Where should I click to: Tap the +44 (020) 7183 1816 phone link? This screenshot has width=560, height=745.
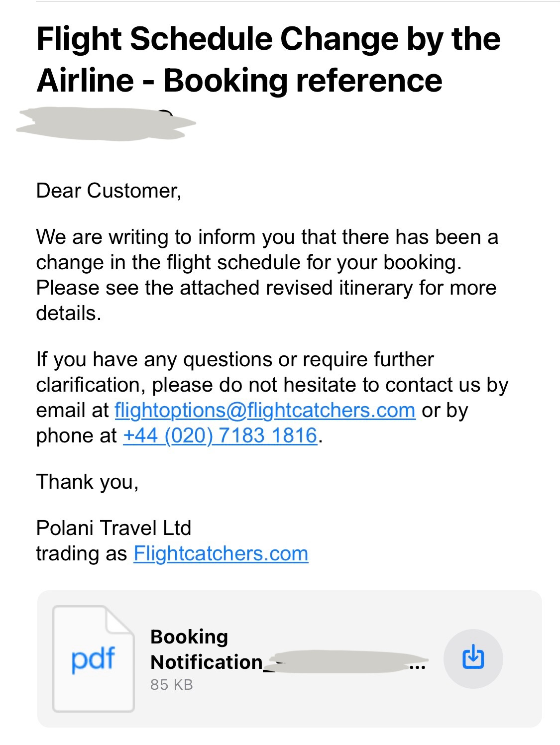pos(220,435)
